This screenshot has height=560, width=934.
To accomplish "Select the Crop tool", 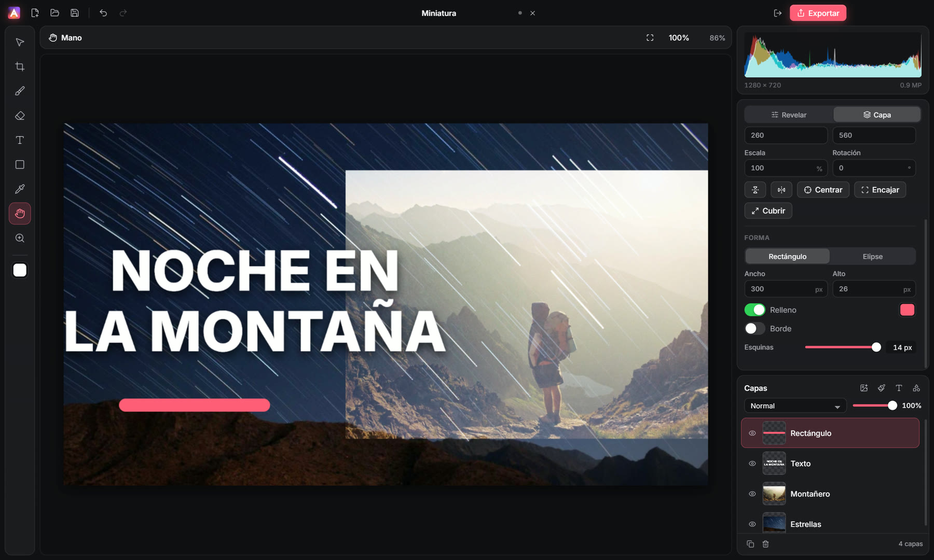I will pos(20,66).
